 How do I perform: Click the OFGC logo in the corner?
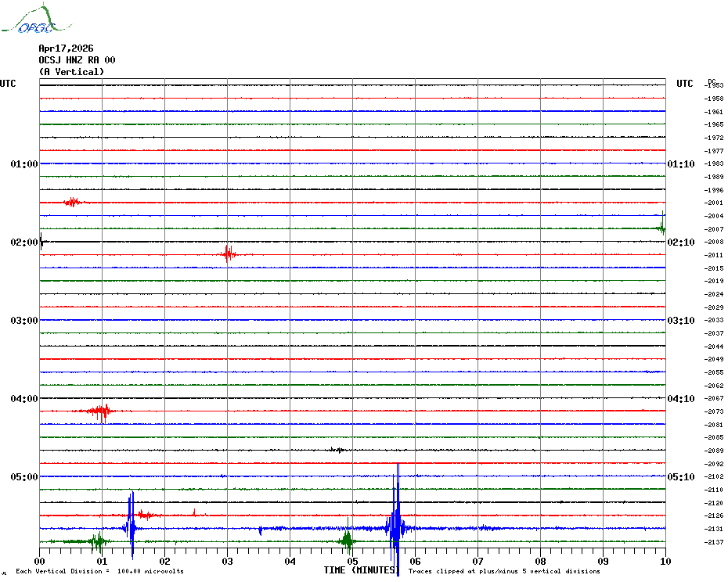29,21
